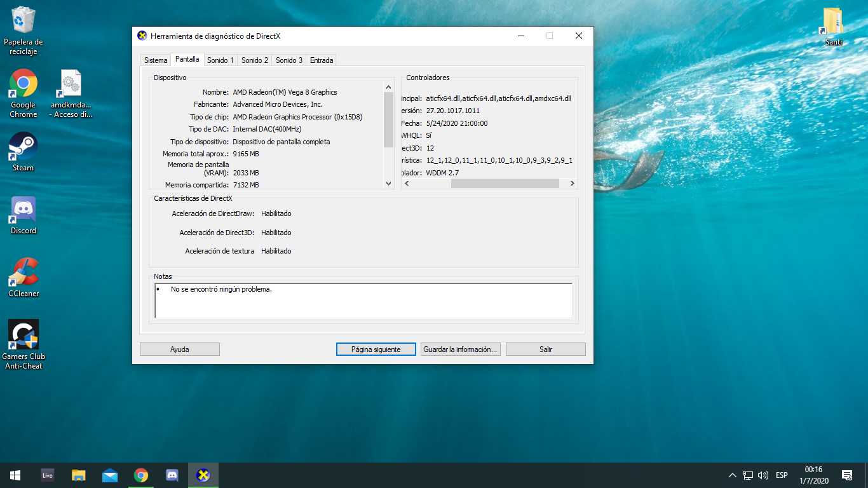Switch to the Sistema tab
The width and height of the screenshot is (868, 488).
[156, 60]
